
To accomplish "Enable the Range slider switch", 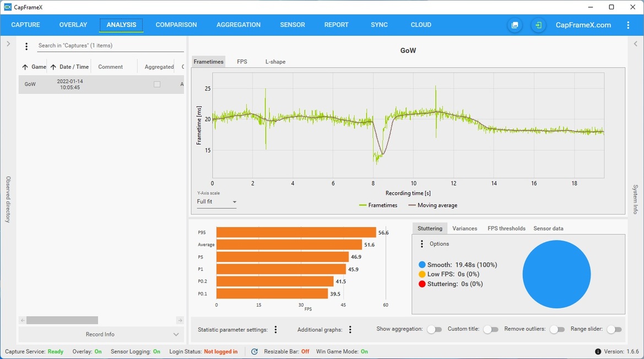I will (x=614, y=329).
